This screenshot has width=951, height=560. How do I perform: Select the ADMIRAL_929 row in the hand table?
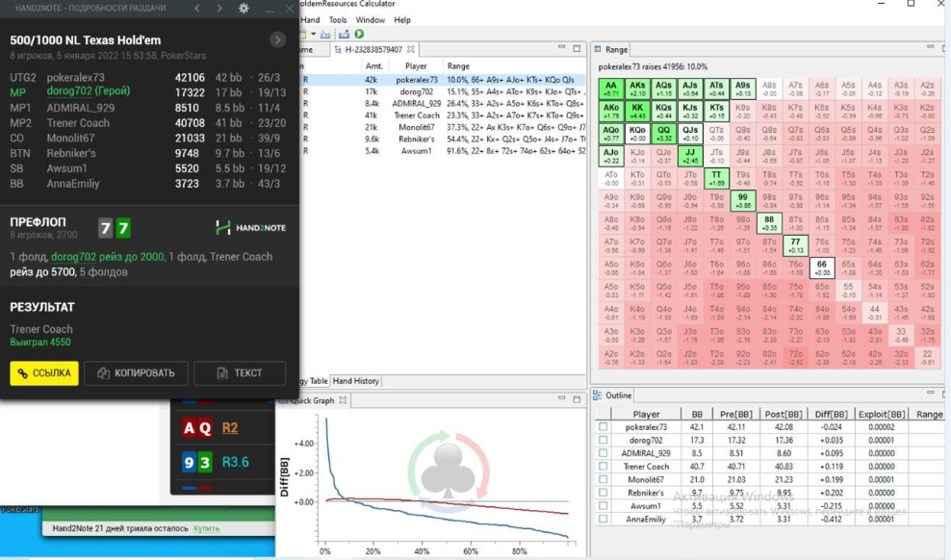(444, 104)
